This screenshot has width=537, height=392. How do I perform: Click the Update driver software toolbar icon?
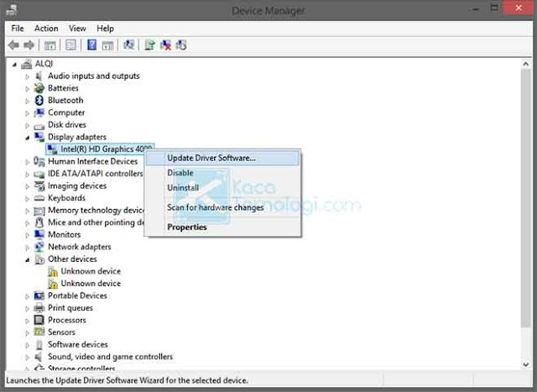point(149,44)
